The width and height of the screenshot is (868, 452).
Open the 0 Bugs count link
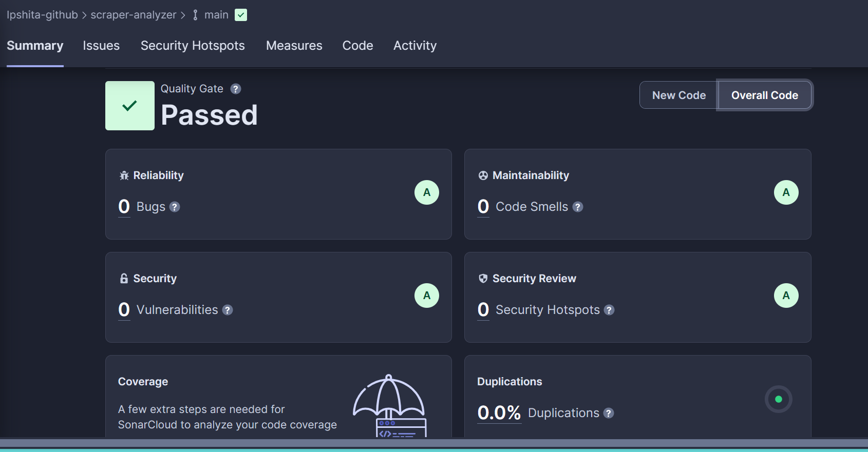(x=124, y=207)
